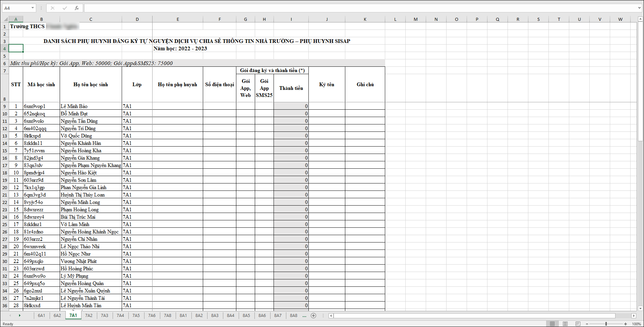
Task: Click the Insert Function fx icon
Action: [77, 8]
